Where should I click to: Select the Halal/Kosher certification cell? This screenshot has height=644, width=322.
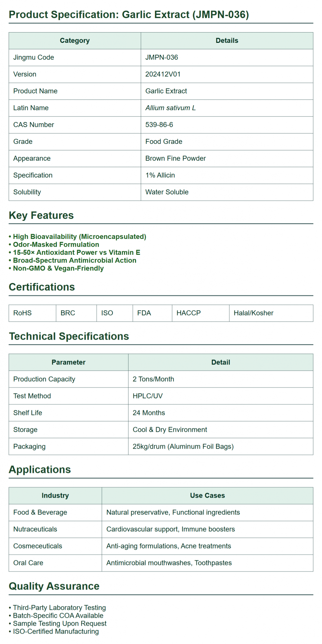pyautogui.click(x=253, y=313)
